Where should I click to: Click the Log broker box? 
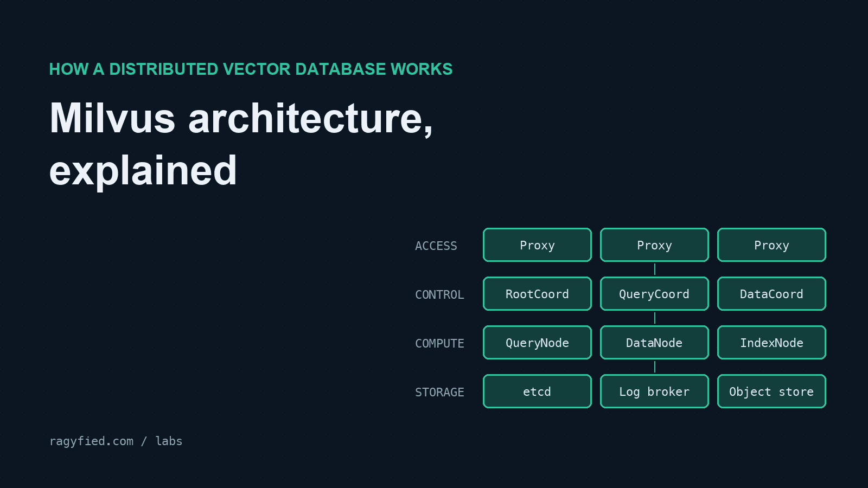point(654,391)
